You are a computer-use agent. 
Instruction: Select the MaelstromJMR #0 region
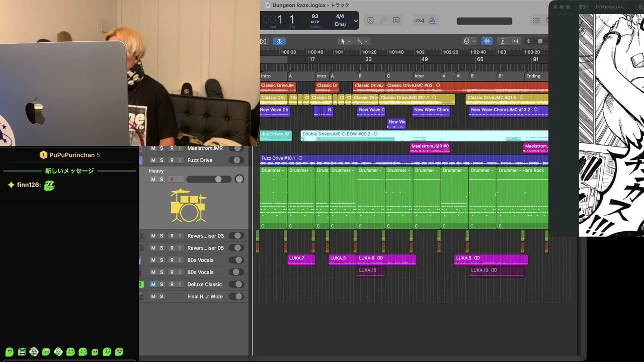[x=430, y=148]
